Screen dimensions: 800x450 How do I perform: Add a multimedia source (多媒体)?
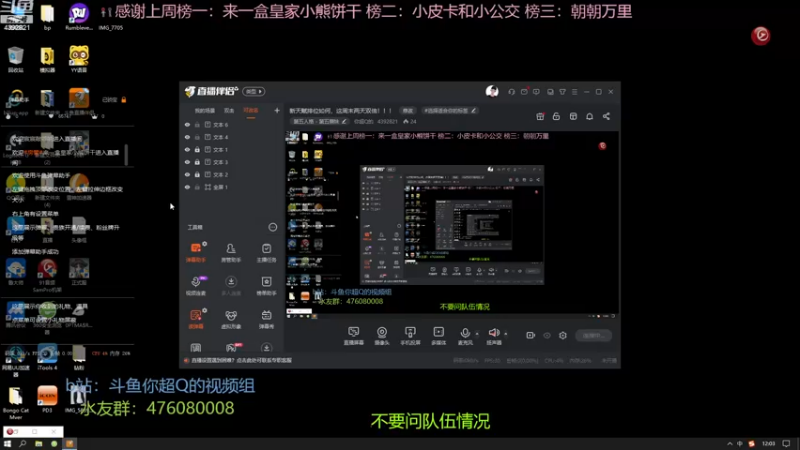[439, 336]
